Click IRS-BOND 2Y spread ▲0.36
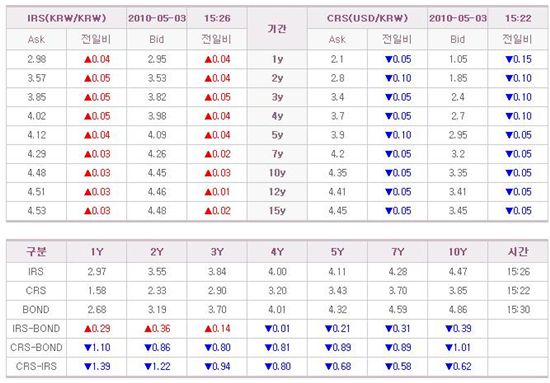 click(157, 329)
